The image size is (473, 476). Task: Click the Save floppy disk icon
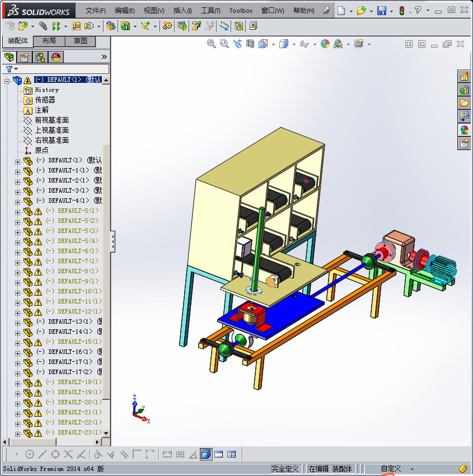(x=382, y=11)
